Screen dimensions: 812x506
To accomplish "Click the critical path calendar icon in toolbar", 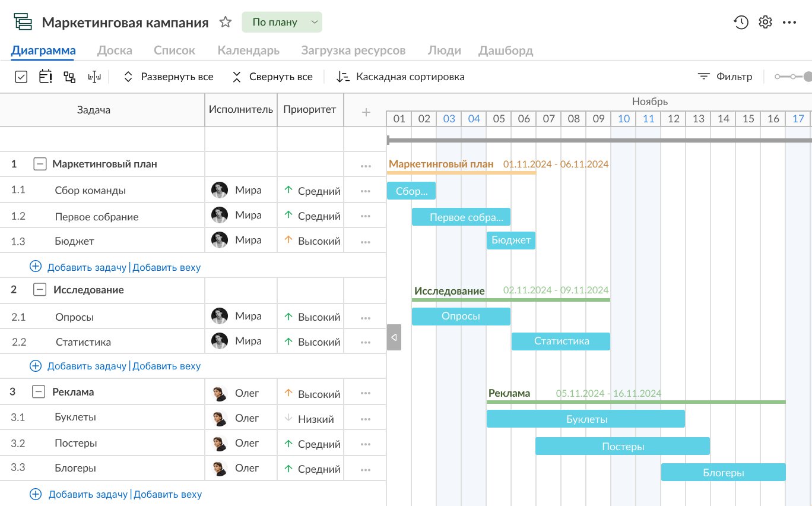I will pyautogui.click(x=46, y=77).
